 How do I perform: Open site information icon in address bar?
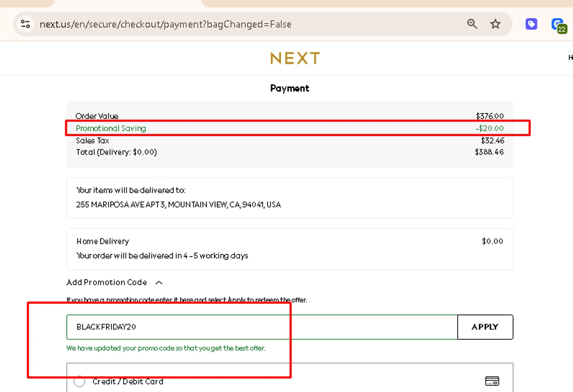[x=26, y=24]
